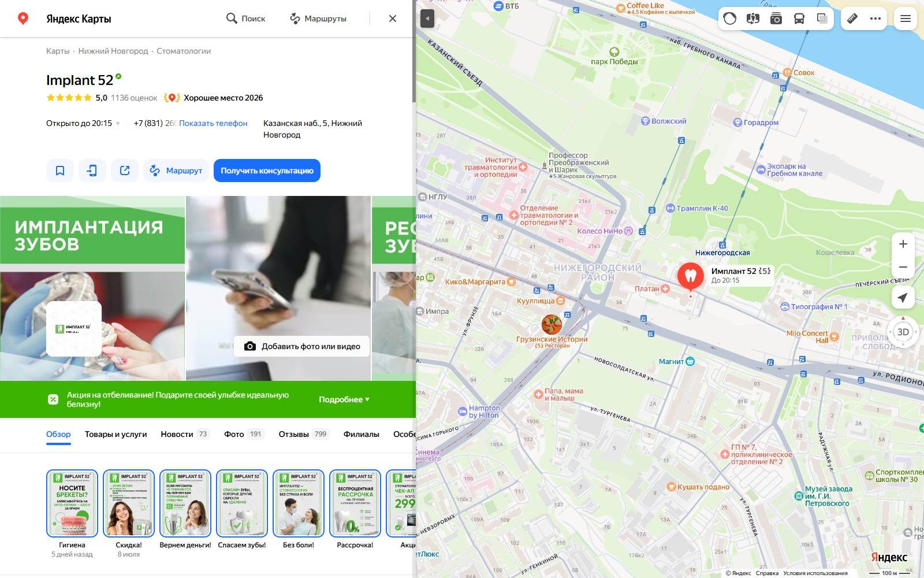Open more map tools (three dots)
This screenshot has height=578, width=924.
[875, 18]
